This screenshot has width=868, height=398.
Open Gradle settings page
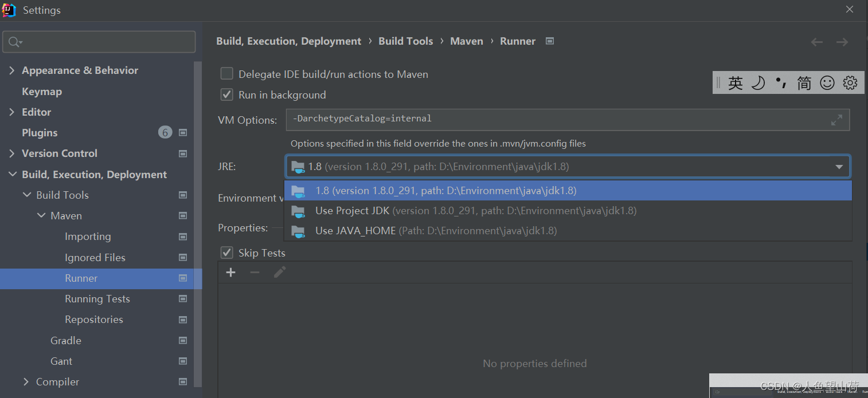(x=66, y=341)
